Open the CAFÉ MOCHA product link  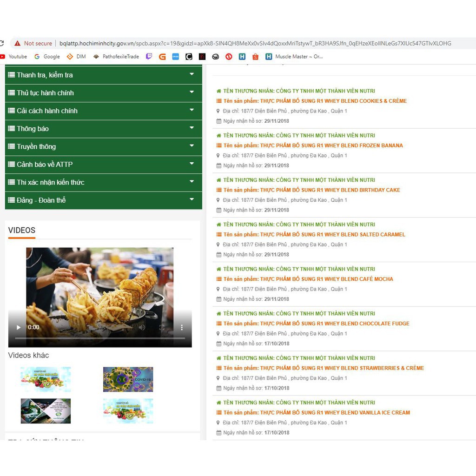click(308, 279)
